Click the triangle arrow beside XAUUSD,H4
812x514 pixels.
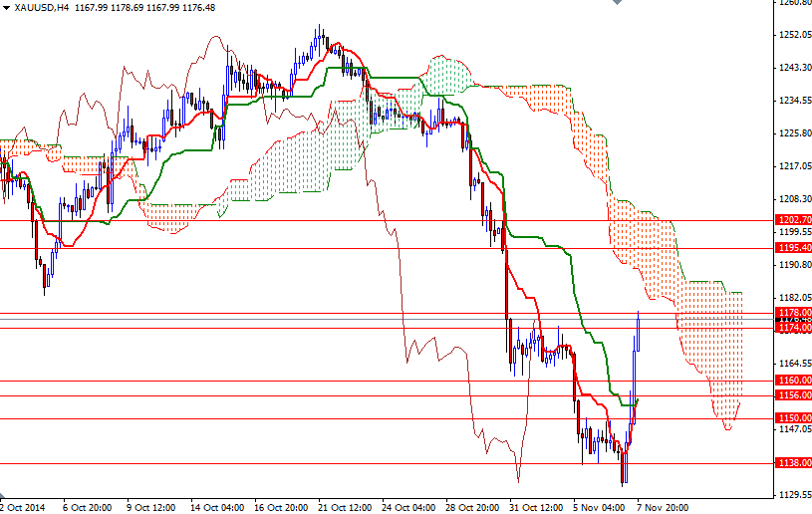coord(6,8)
